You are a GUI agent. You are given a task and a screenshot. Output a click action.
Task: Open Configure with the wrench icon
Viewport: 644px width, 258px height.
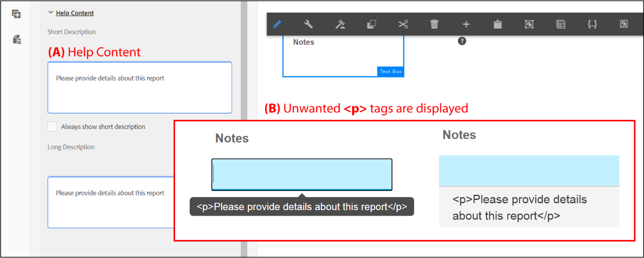pyautogui.click(x=308, y=24)
